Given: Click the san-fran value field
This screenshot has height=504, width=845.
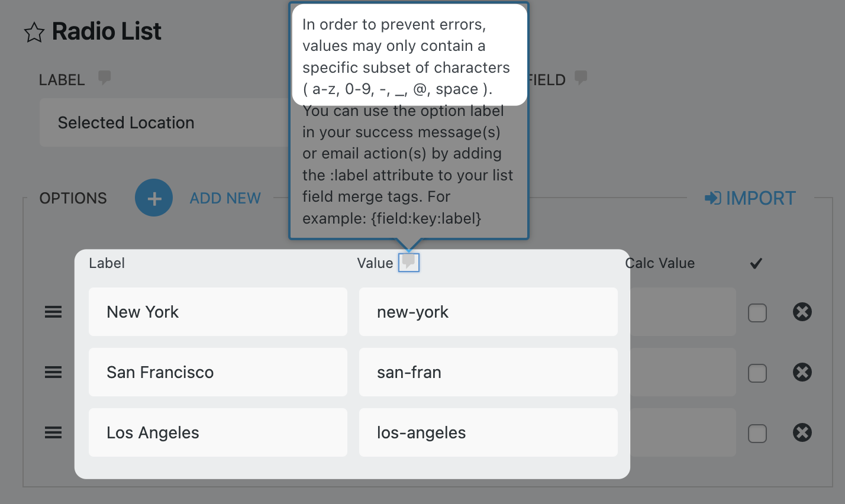Looking at the screenshot, I should (x=488, y=372).
